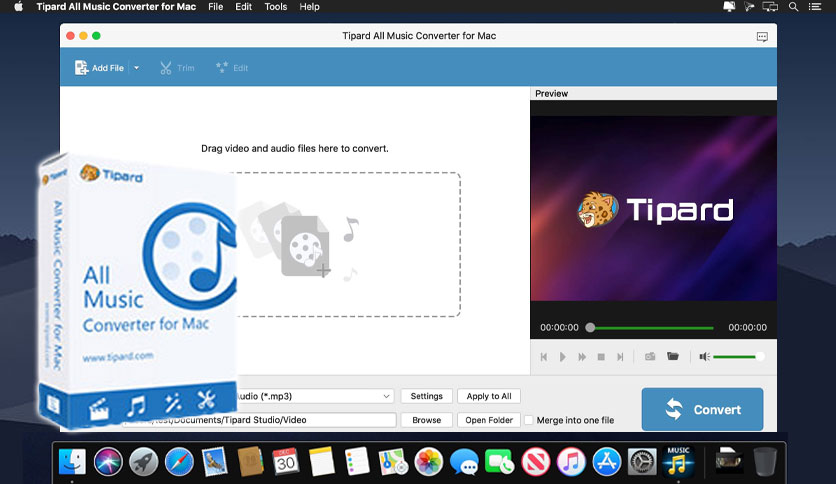Screen dimensions: 836x484
Task: Open the Help menu
Action: [x=309, y=7]
